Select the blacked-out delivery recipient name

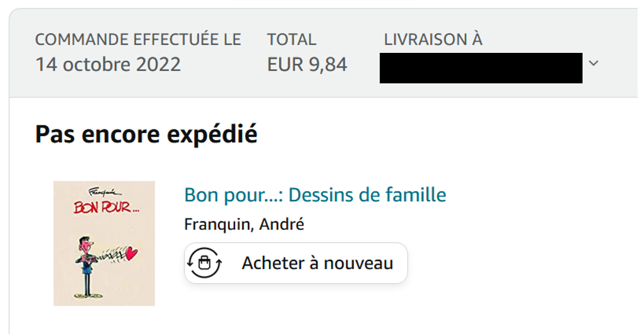coord(481,68)
